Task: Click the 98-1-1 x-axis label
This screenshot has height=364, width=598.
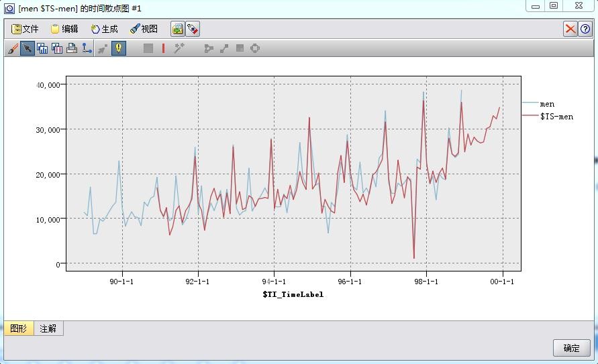Action: [426, 282]
